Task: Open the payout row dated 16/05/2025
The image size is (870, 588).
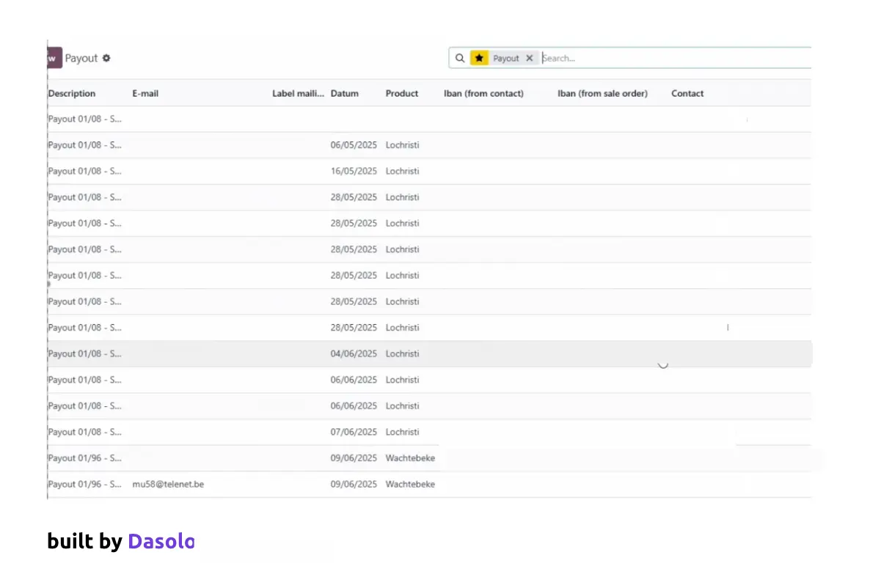Action: click(354, 171)
